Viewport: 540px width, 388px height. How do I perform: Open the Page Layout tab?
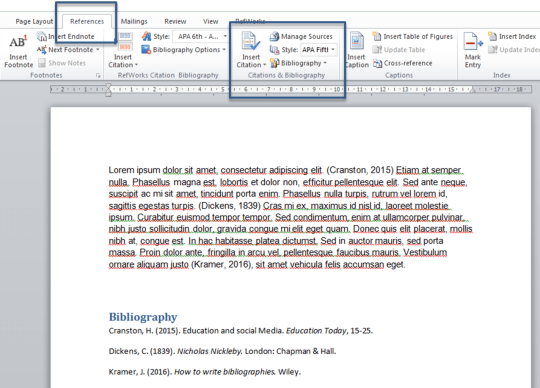click(34, 21)
